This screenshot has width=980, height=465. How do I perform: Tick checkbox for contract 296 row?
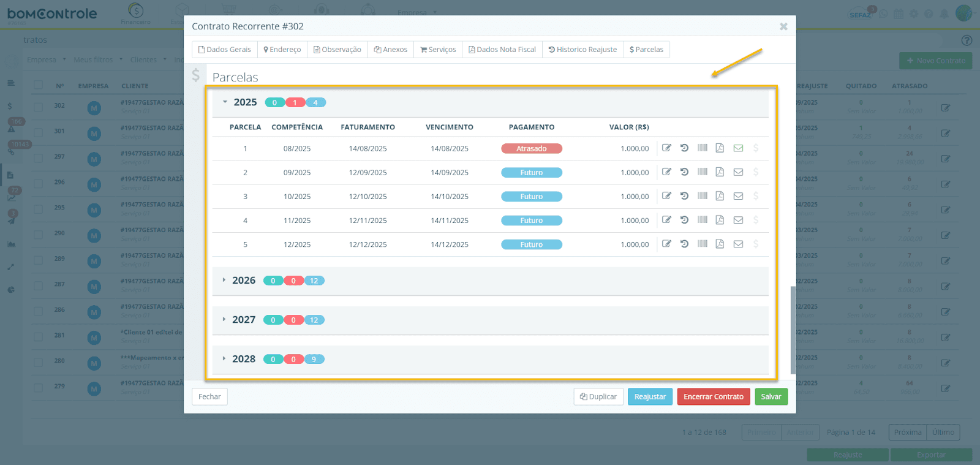[x=38, y=183]
